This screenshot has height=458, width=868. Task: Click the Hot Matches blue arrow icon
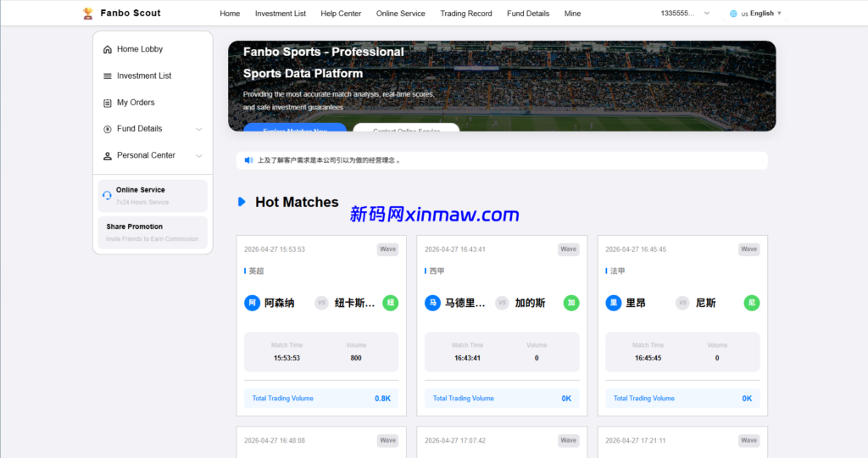[x=242, y=202]
